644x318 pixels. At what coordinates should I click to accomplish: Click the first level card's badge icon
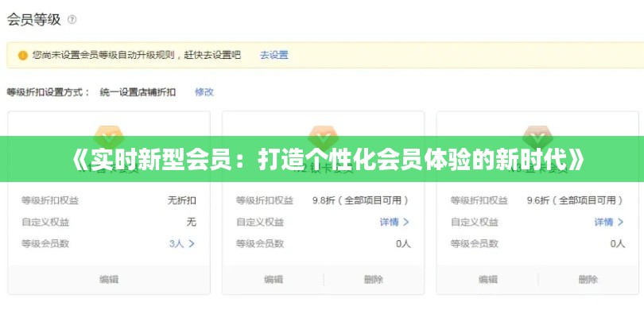tap(109, 134)
